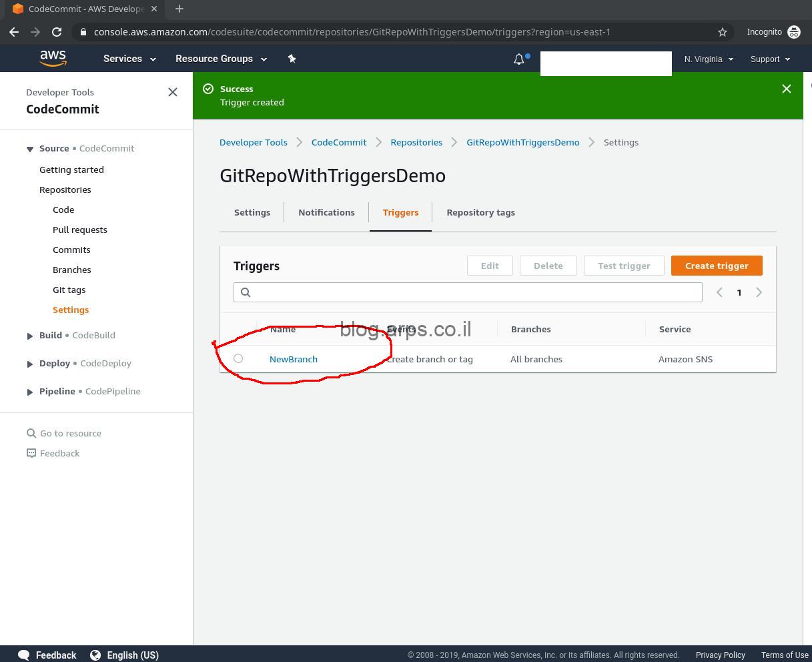Click the search magnifier in triggers filter
The height and width of the screenshot is (662, 812).
[x=246, y=292]
